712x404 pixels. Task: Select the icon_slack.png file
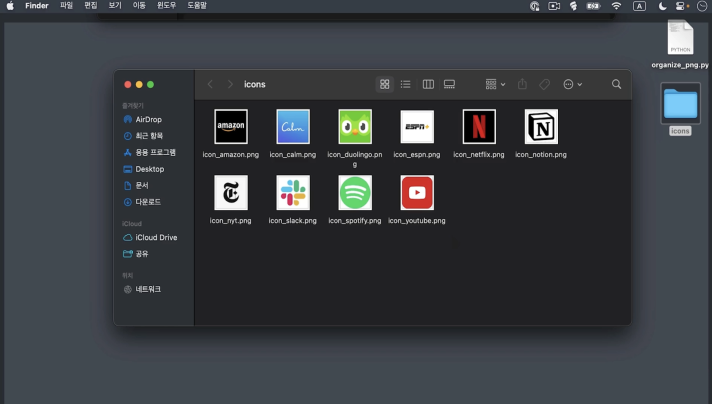click(293, 192)
